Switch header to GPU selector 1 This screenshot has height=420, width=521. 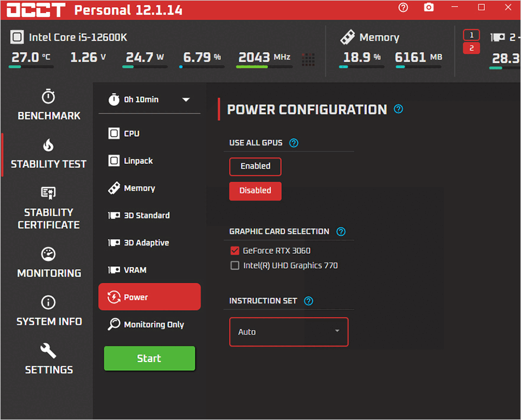471,35
